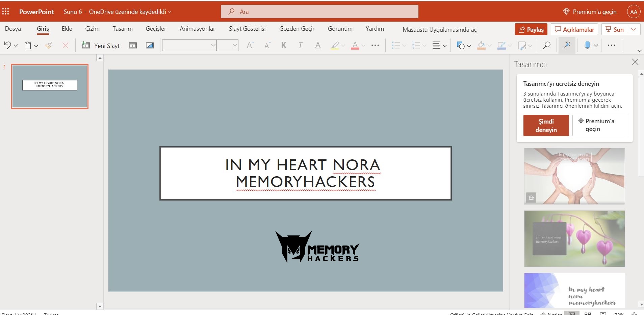Open the app launcher grid
644x315 pixels.
click(6, 12)
